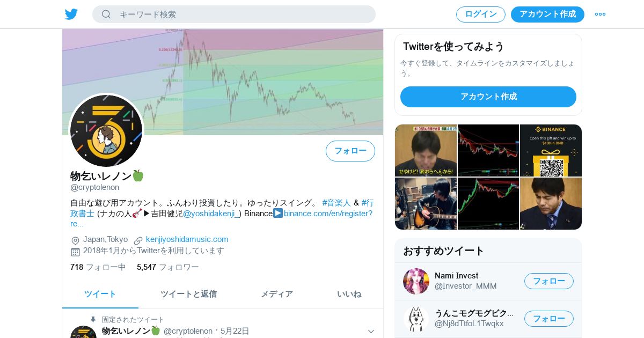Open the cryptolenon profile avatar image
The image size is (644, 338).
click(x=106, y=131)
